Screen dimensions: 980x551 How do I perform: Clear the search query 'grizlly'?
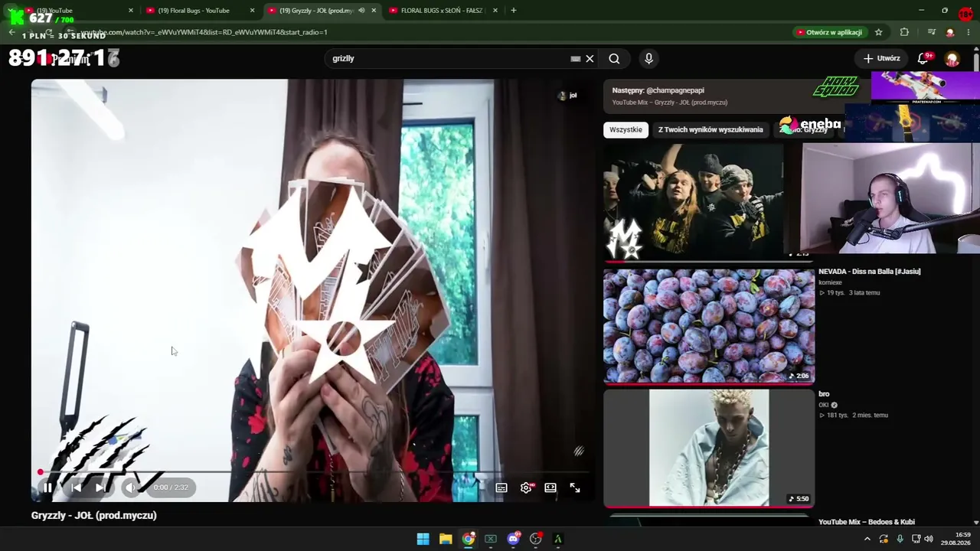(x=590, y=58)
